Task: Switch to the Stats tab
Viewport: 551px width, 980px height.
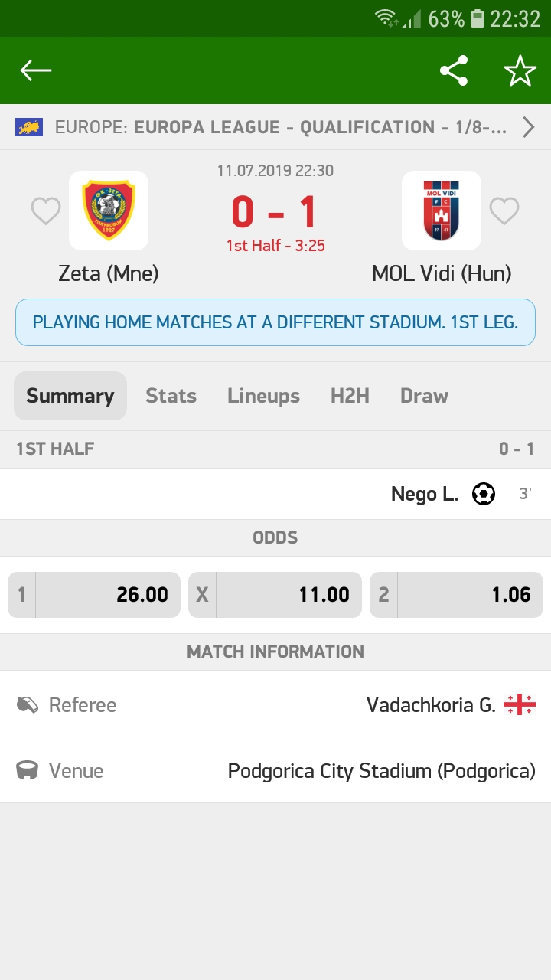Action: point(171,396)
